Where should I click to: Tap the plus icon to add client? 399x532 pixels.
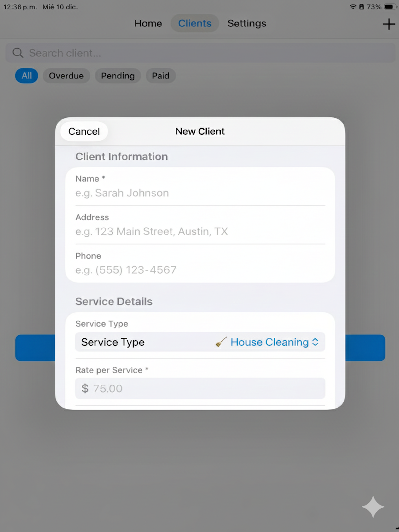389,24
